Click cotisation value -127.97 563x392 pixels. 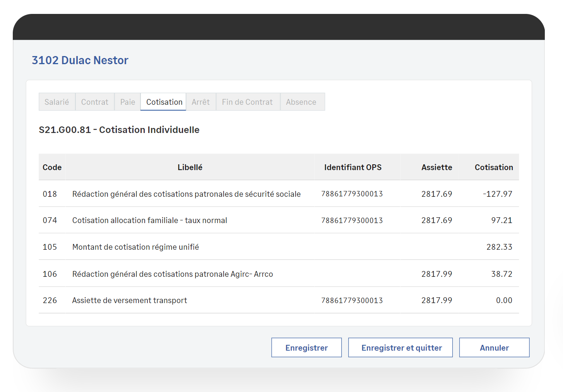coord(498,194)
